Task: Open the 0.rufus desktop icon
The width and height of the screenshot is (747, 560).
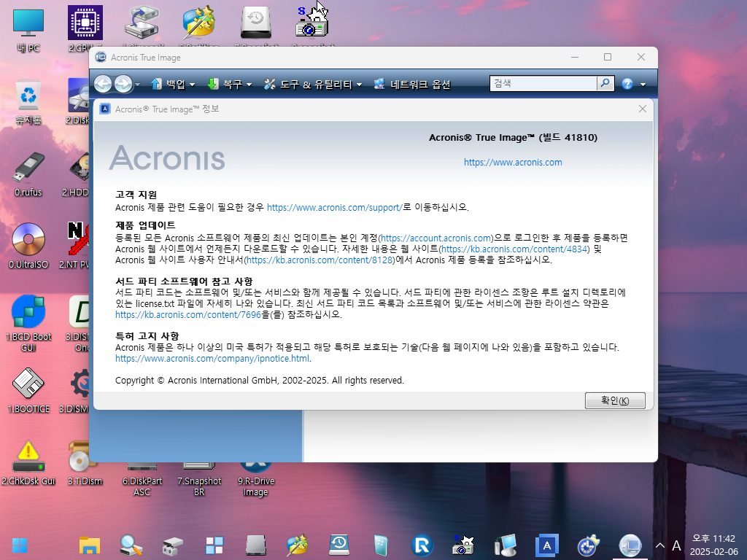Action: click(x=28, y=174)
